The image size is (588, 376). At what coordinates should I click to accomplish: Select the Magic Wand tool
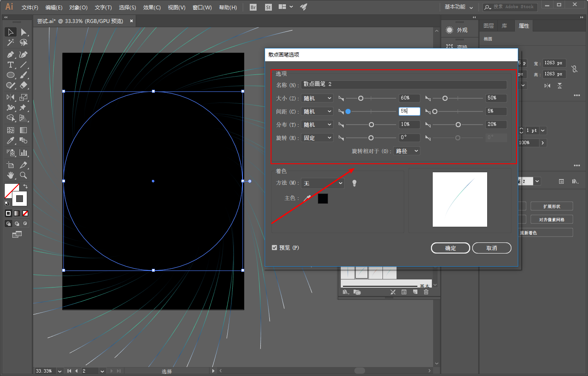11,43
